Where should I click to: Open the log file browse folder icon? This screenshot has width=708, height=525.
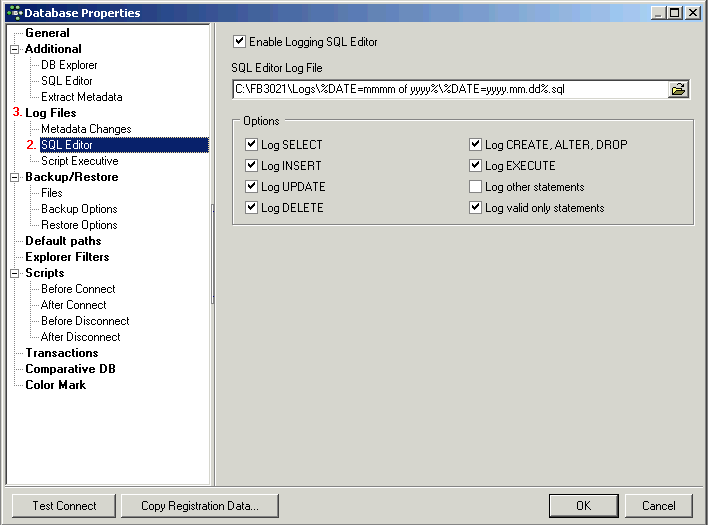[678, 89]
